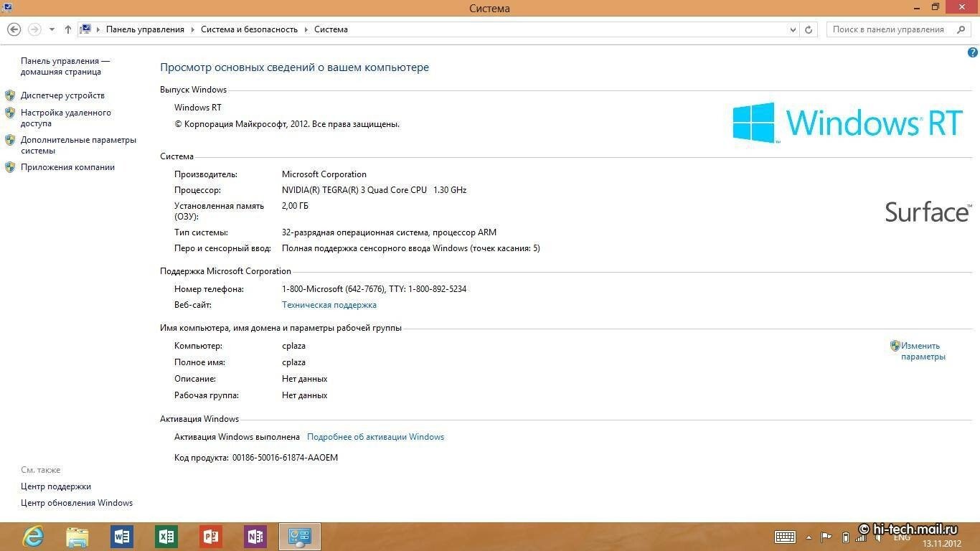
Task: Go back with the Back arrow
Action: pos(14,29)
